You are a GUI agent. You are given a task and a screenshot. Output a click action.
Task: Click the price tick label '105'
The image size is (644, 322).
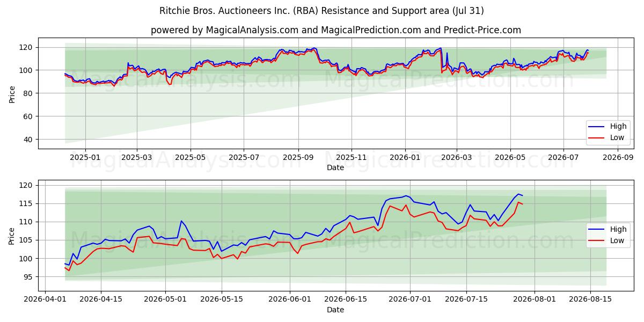26,240
